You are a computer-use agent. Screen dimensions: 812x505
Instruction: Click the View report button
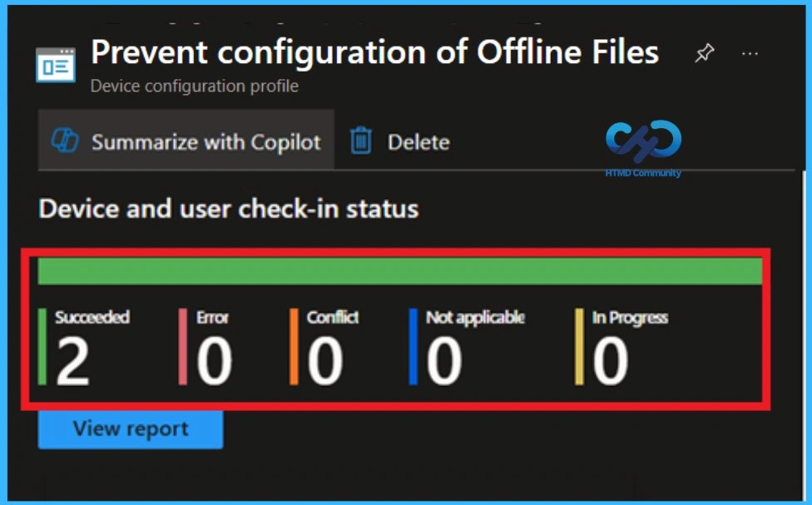pyautogui.click(x=130, y=428)
